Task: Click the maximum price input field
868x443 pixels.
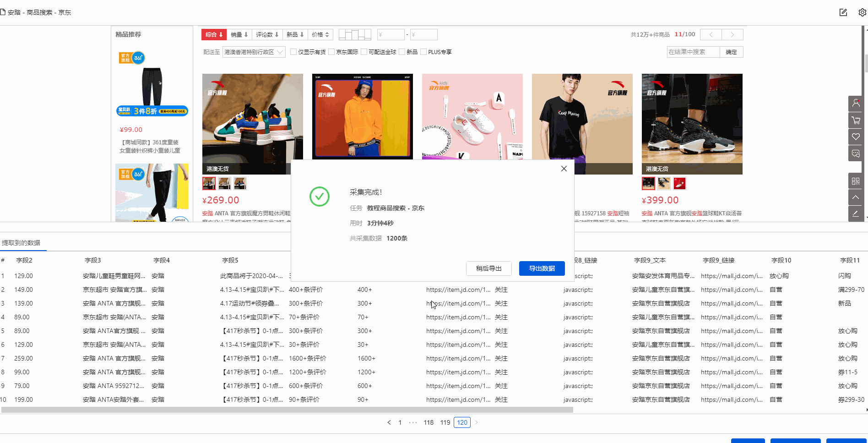Action: 423,34
